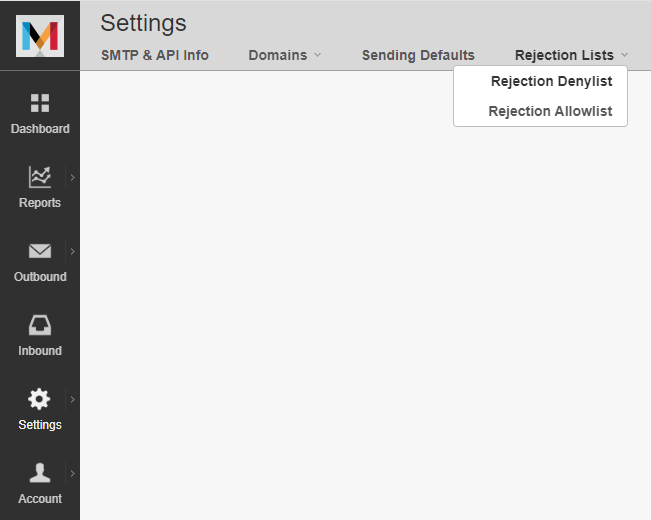Click the Domains tab label

277,55
